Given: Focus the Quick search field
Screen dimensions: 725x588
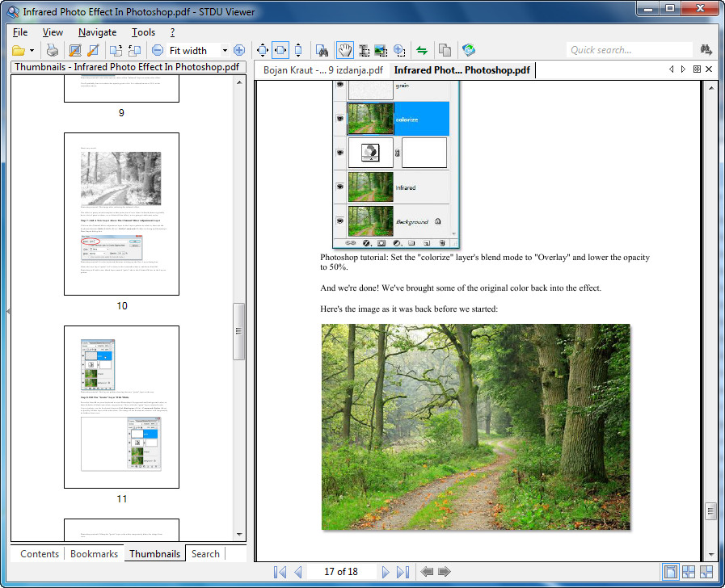Looking at the screenshot, I should point(629,50).
